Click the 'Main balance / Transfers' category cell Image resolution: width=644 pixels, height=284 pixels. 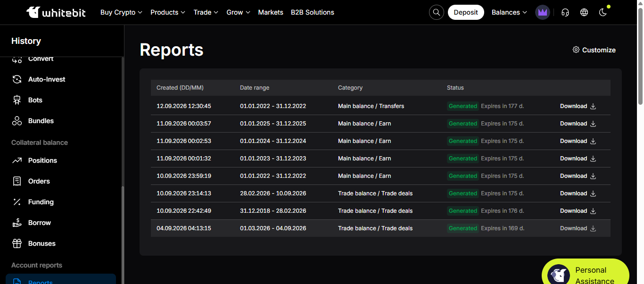click(x=371, y=106)
